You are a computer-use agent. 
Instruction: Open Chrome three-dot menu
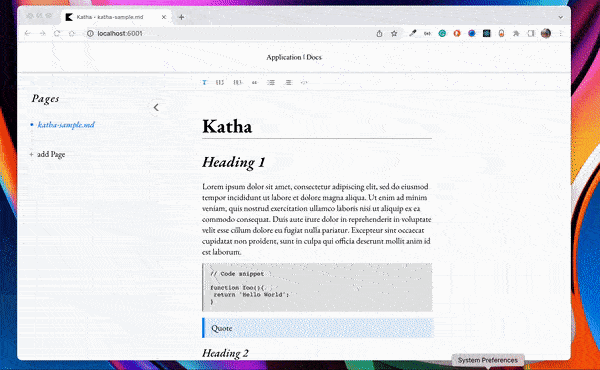tap(561, 33)
